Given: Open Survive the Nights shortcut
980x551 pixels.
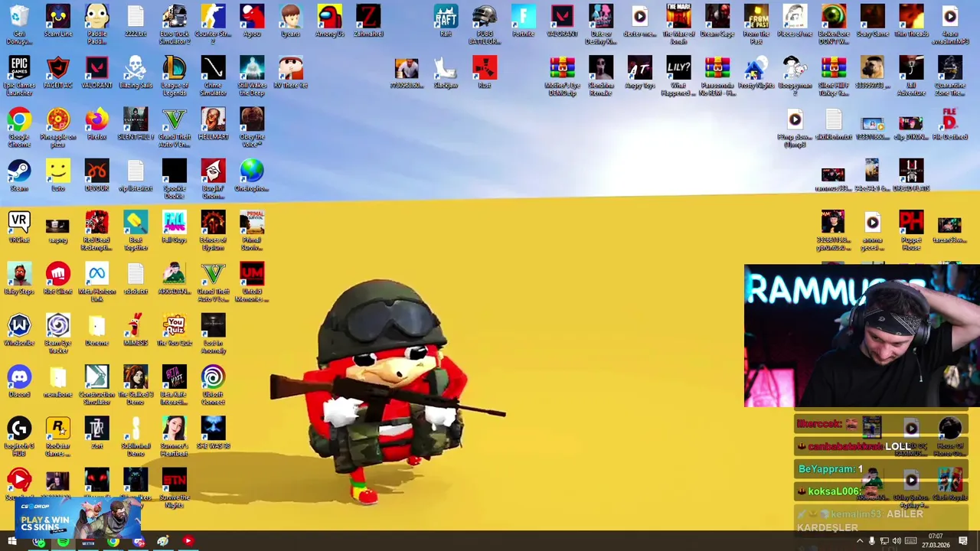Looking at the screenshot, I should point(175,490).
